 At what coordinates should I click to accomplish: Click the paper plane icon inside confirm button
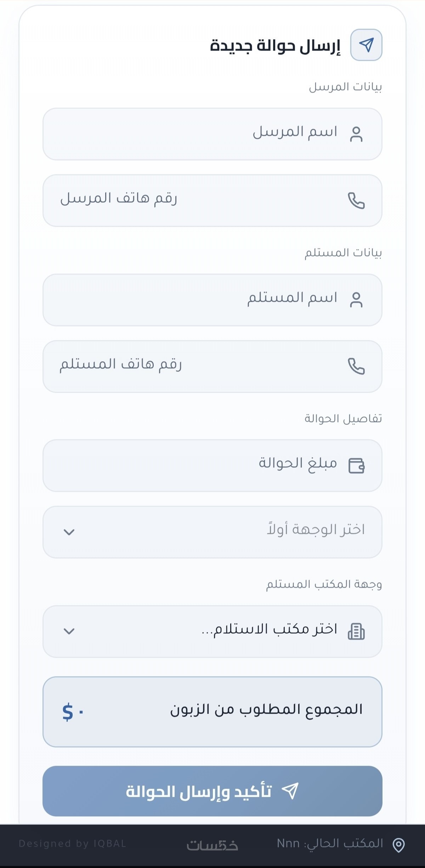pos(290,790)
